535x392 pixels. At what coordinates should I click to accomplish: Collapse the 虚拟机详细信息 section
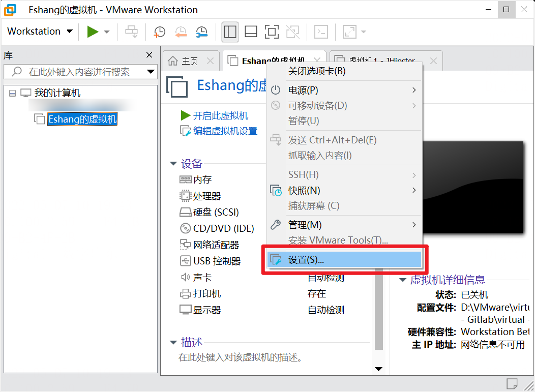click(403, 280)
